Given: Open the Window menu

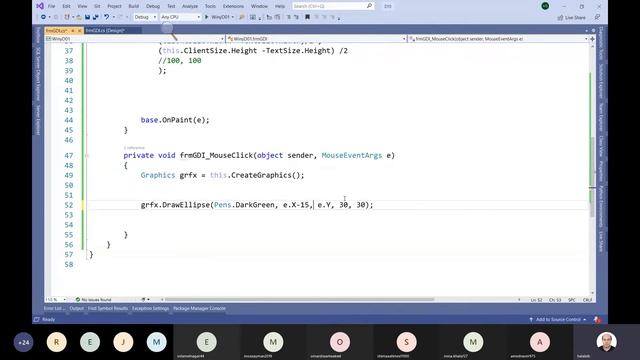Looking at the screenshot, I should click(259, 7).
